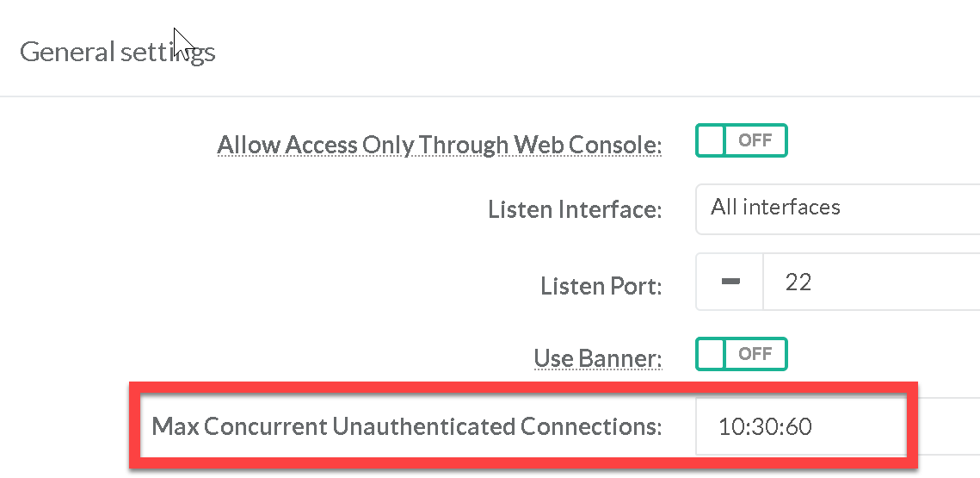980x478 pixels.
Task: Select the 'All interfaces' dropdown text
Action: coord(775,208)
